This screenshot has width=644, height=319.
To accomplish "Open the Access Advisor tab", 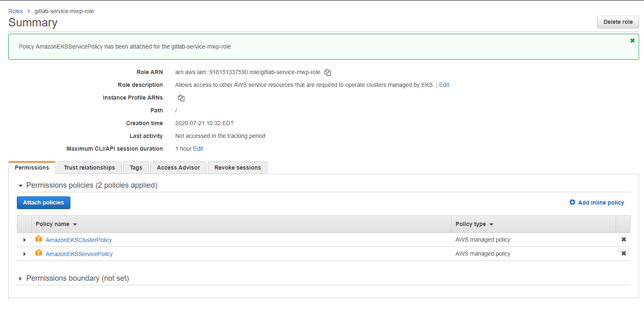I will (x=178, y=168).
